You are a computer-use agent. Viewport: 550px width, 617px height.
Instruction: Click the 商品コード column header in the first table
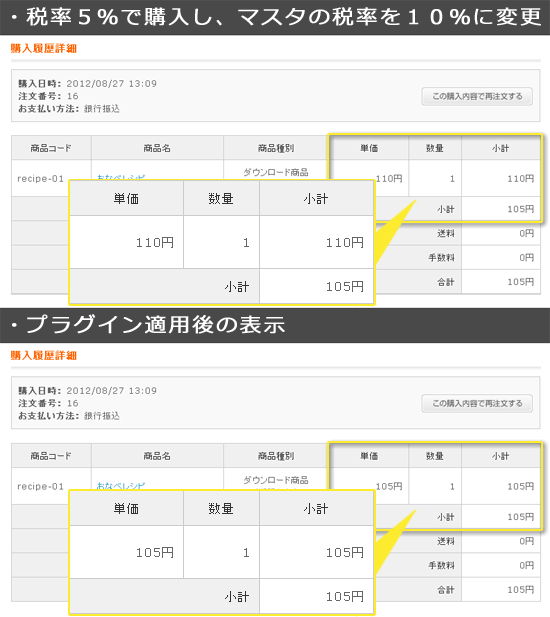point(51,148)
